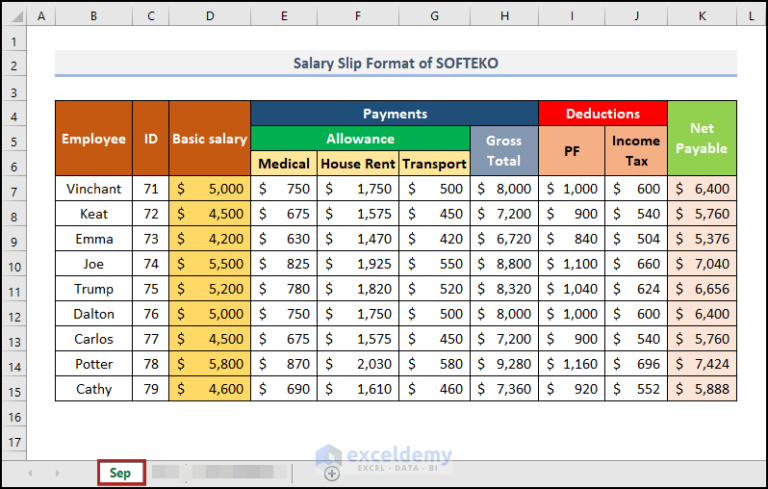Select the cell with employee Vinchant
The width and height of the screenshot is (768, 489).
[x=94, y=189]
